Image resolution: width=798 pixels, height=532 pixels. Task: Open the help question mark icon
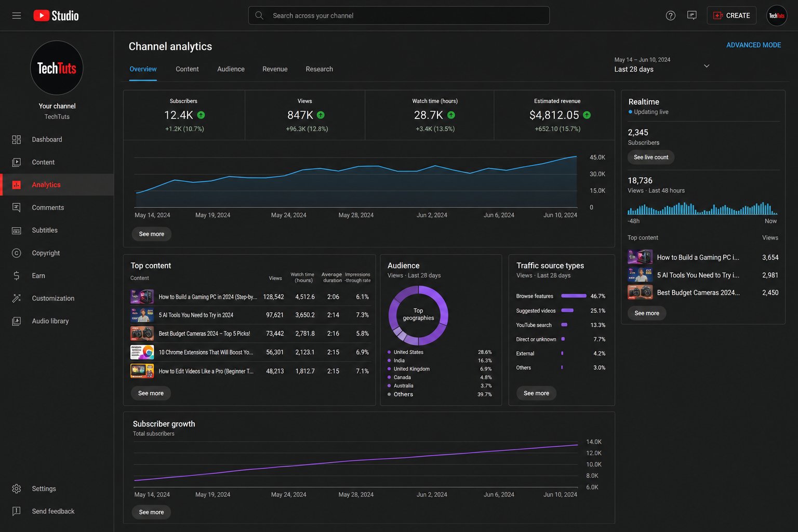[x=671, y=16]
